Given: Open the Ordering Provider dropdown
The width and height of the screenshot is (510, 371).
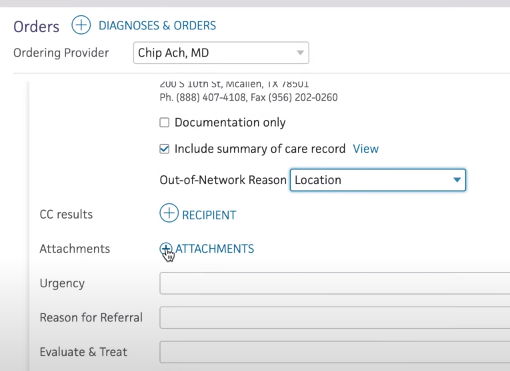Looking at the screenshot, I should (x=221, y=53).
